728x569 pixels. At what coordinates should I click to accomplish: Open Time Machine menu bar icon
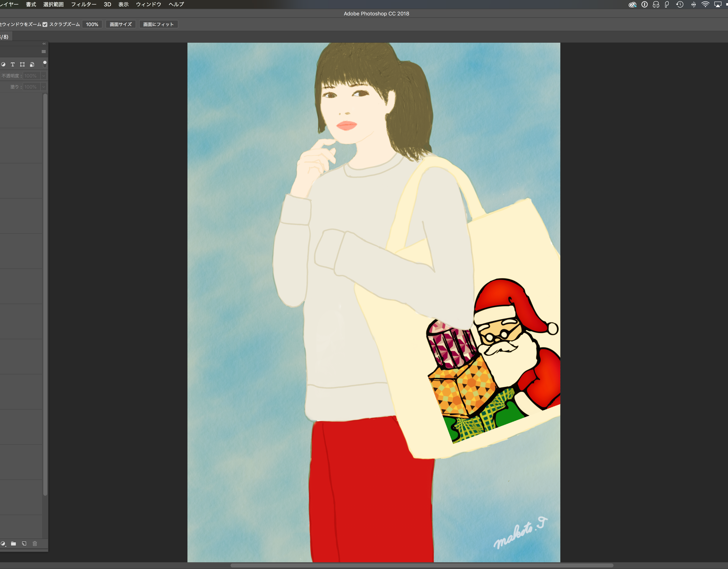[x=680, y=4]
